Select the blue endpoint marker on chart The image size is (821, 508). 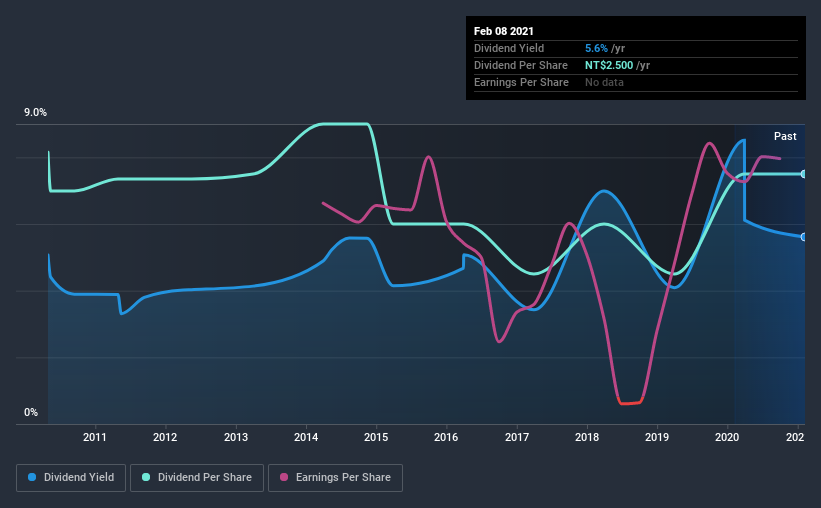(x=803, y=237)
